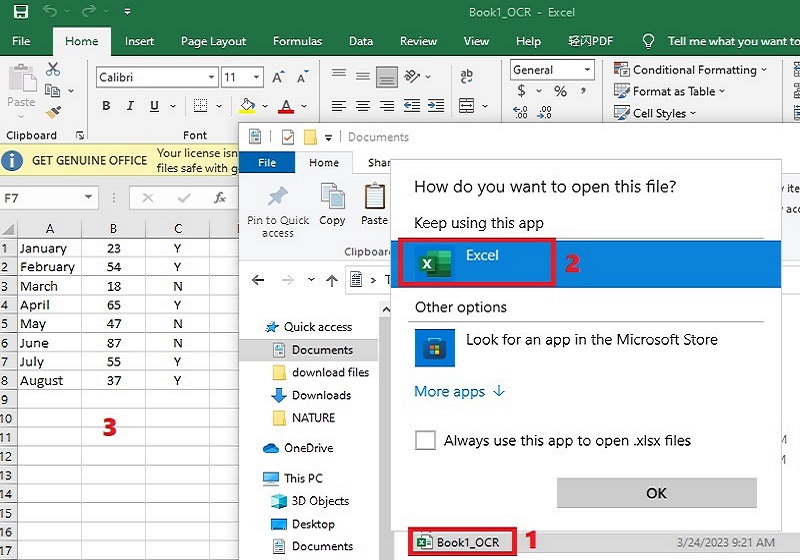This screenshot has width=800, height=560.
Task: Switch to the Insert ribbon tab
Action: click(x=139, y=41)
